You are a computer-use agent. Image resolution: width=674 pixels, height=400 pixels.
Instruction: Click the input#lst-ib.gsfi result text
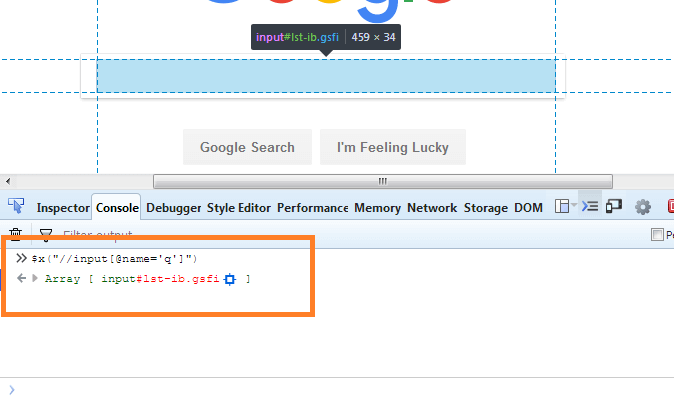(x=160, y=279)
